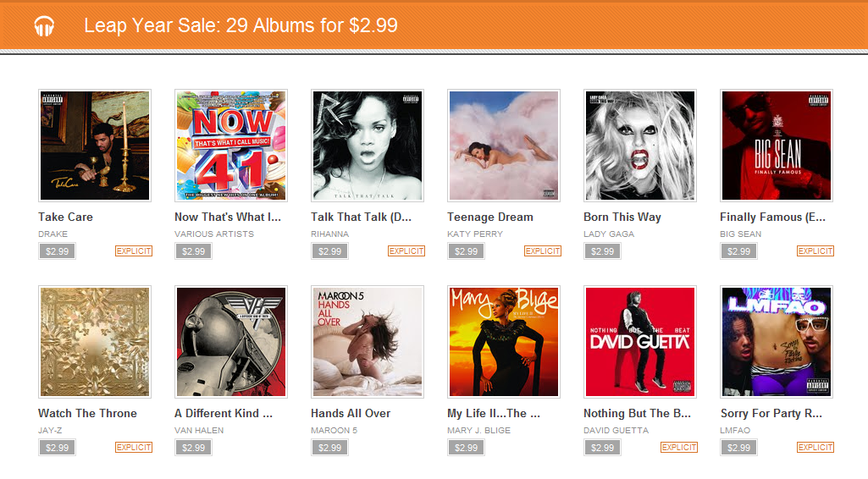868x479 pixels.
Task: Open the NOW 41 album cover
Action: pyautogui.click(x=231, y=146)
